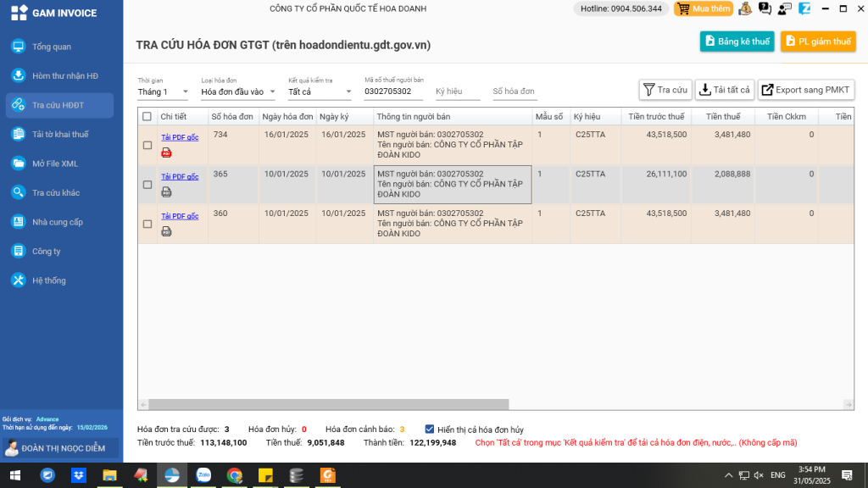Screen dimensions: 868x488
Task: Click the 'Hotline: 0904.506.344' label
Action: [x=621, y=8]
